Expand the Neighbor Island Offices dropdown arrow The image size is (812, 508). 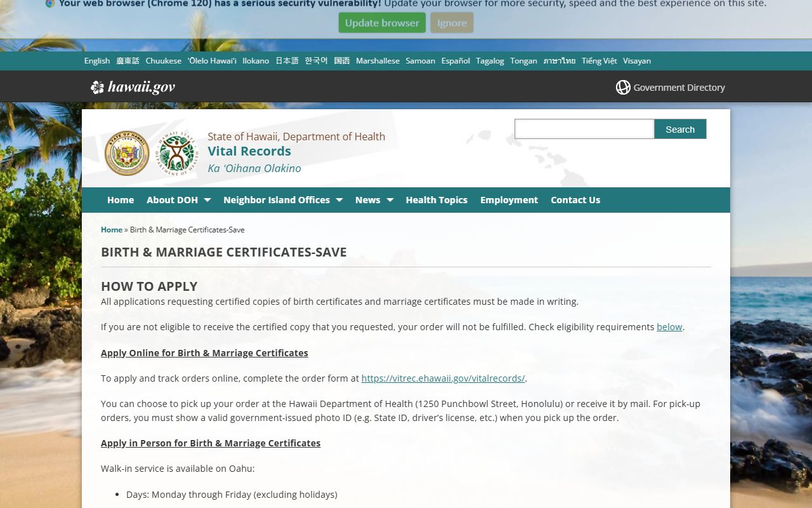point(339,200)
